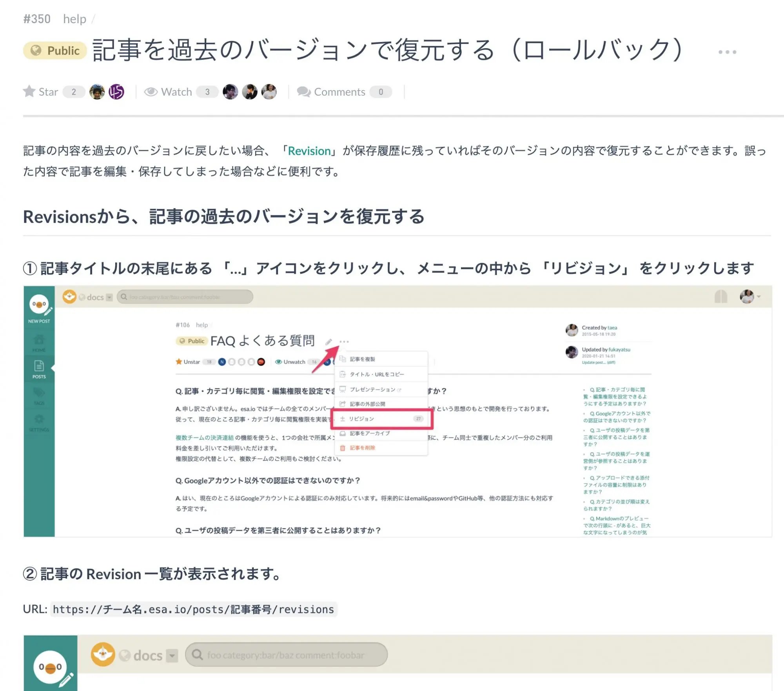
Task: Follow the green Revision link in the intro paragraph
Action: pyautogui.click(x=309, y=151)
